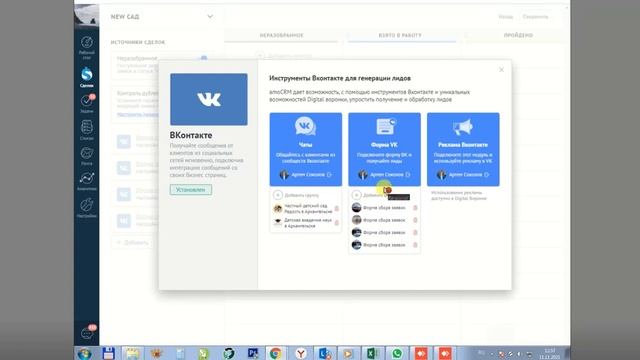Open the Почта mail sidebar icon
This screenshot has width=640, height=360.
[87, 156]
